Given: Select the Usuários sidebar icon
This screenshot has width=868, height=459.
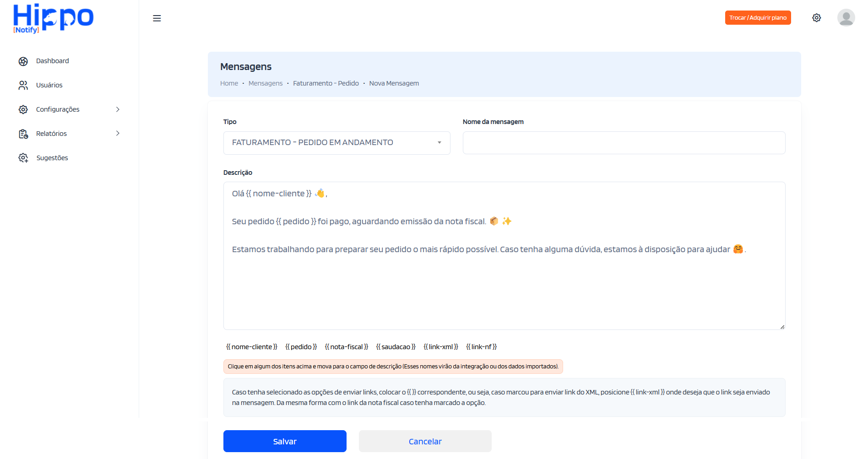Looking at the screenshot, I should tap(23, 85).
